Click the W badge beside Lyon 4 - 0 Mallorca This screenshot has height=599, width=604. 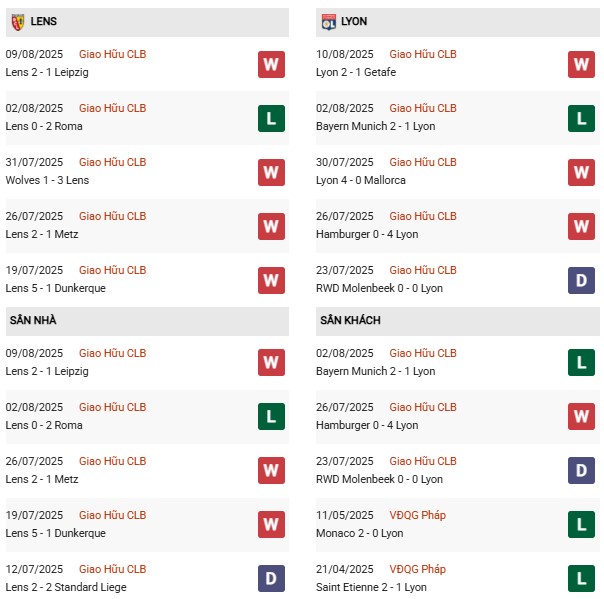click(581, 173)
